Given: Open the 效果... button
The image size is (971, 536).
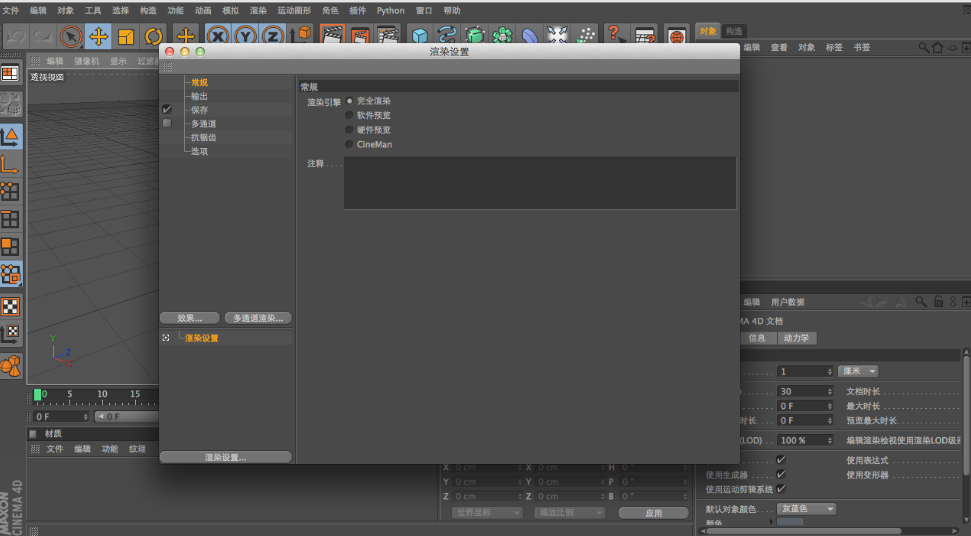Looking at the screenshot, I should 189,318.
